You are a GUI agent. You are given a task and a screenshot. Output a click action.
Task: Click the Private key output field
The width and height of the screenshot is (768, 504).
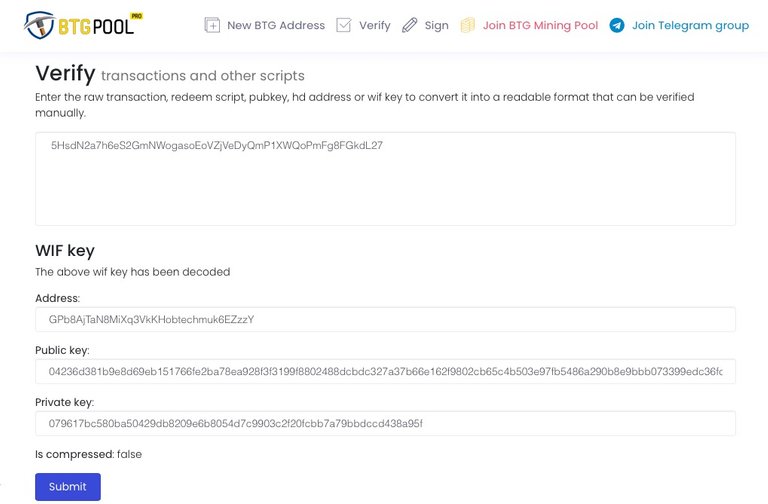coord(385,423)
